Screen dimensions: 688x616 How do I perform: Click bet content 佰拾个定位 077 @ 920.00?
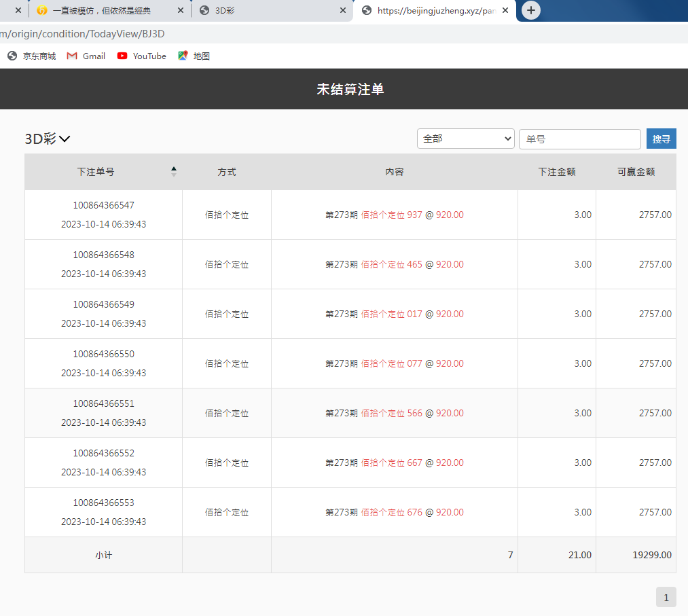(412, 363)
